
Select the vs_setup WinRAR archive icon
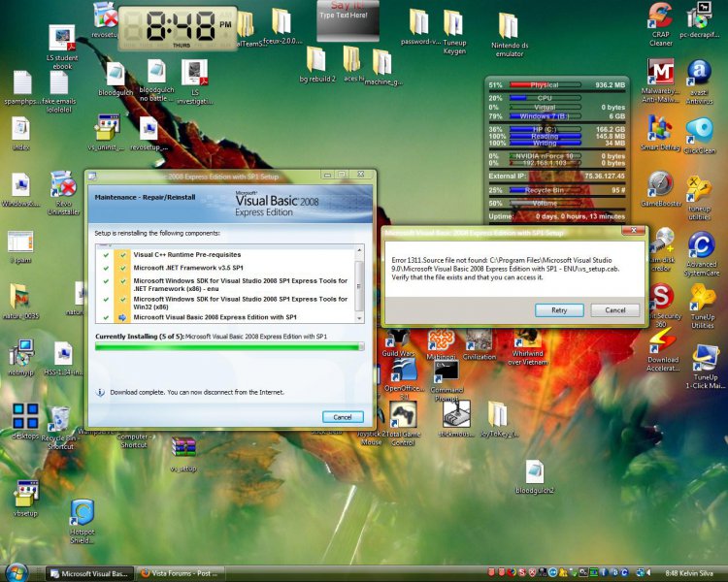pos(183,454)
